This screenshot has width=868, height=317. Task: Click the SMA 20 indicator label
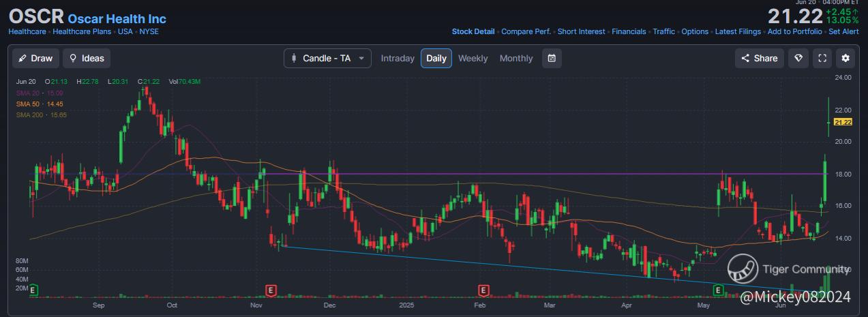[x=40, y=93]
